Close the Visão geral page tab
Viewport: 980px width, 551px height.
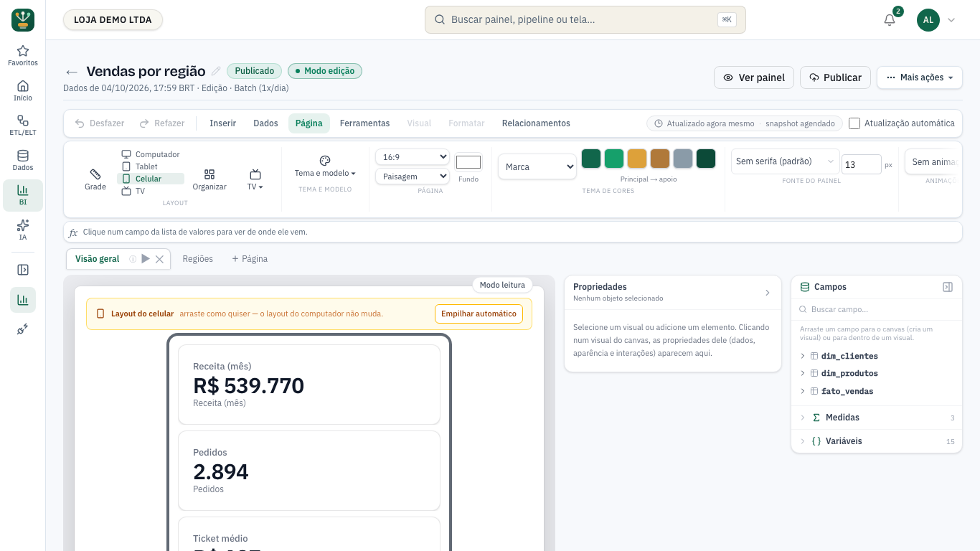(160, 259)
